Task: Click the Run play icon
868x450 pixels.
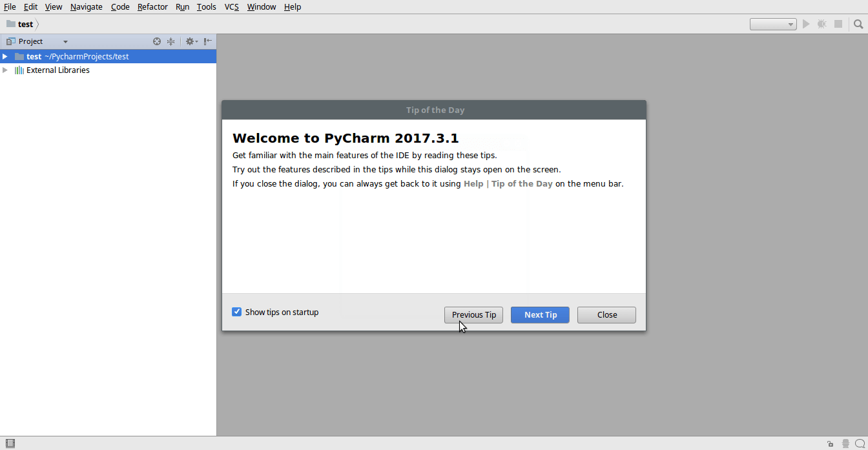Action: point(806,24)
